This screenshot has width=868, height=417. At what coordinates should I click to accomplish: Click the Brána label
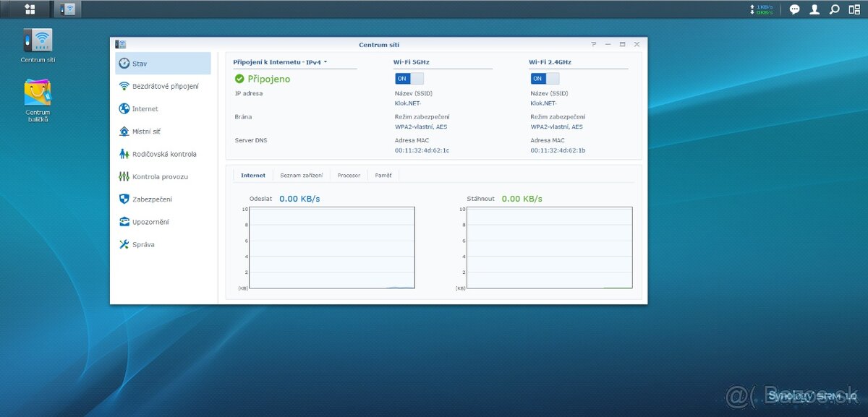(x=244, y=116)
